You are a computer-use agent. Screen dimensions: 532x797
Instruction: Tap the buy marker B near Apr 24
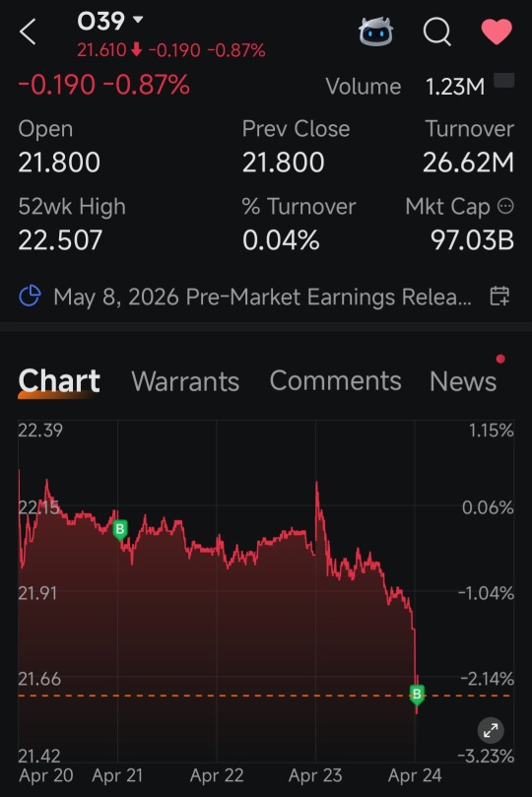click(417, 695)
